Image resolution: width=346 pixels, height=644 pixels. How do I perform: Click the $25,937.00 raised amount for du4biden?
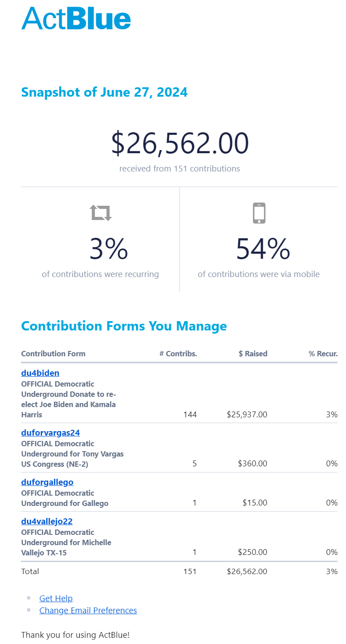coord(247,415)
